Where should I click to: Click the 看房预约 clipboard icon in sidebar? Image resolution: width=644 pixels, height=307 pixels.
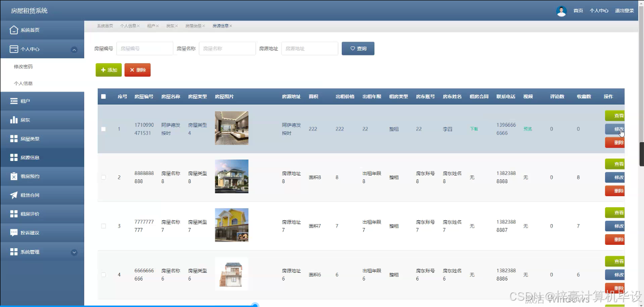[x=14, y=176]
